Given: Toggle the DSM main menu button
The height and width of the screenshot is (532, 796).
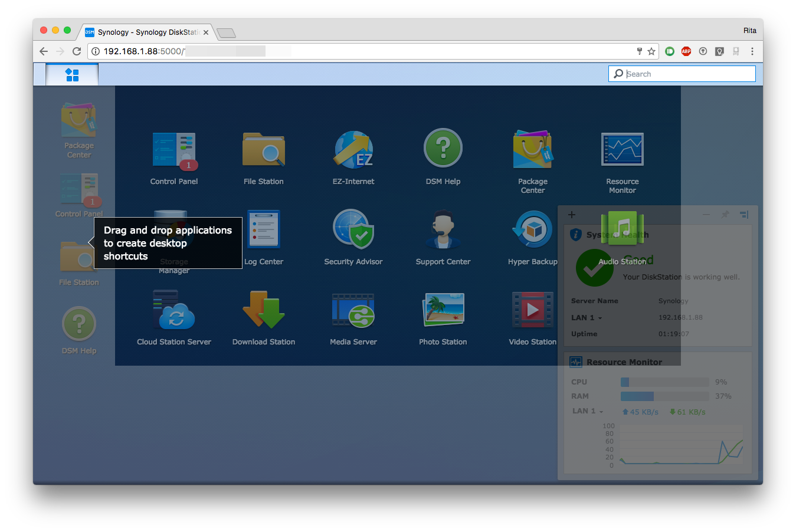Looking at the screenshot, I should point(72,74).
